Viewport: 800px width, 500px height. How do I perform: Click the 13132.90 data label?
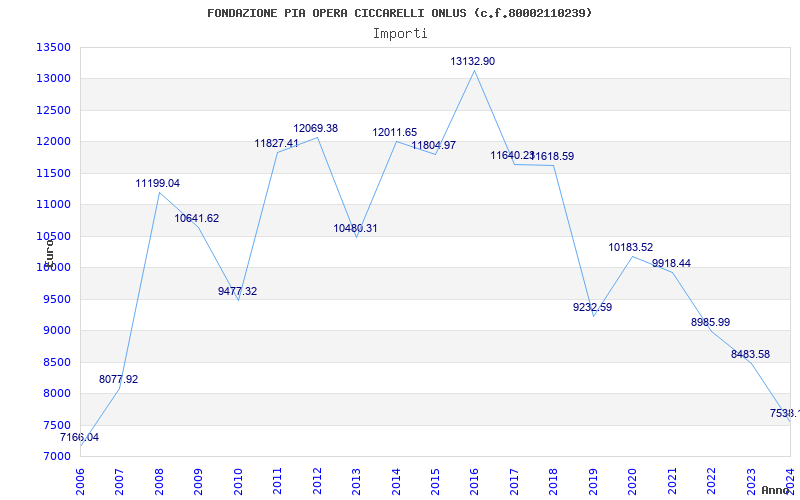(x=472, y=61)
